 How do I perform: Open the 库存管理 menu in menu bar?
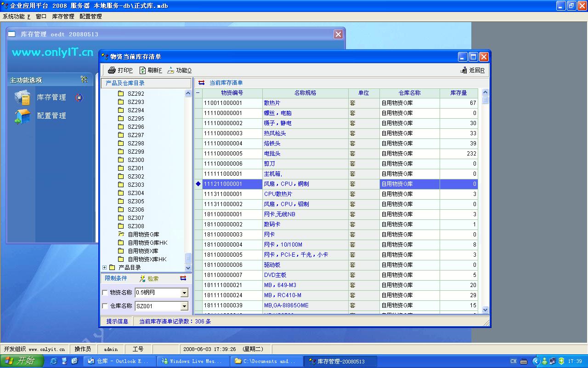coord(63,16)
